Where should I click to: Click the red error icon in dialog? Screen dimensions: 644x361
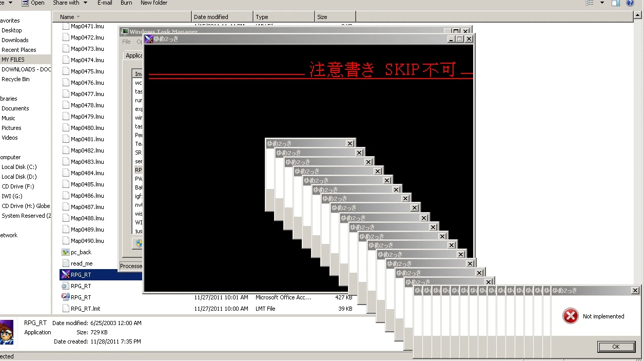[570, 316]
